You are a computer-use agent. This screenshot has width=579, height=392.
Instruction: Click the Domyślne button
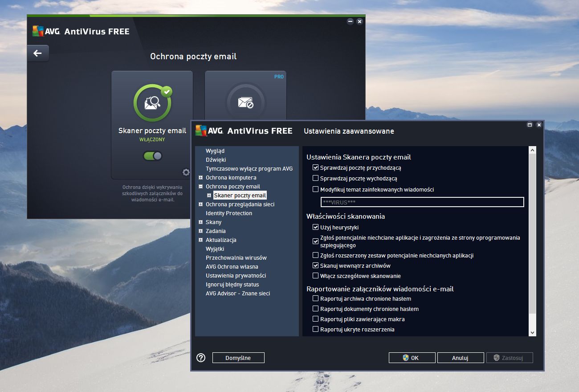(x=238, y=358)
